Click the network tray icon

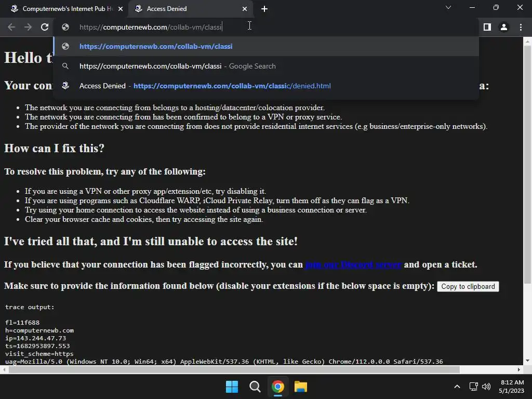[473, 387]
